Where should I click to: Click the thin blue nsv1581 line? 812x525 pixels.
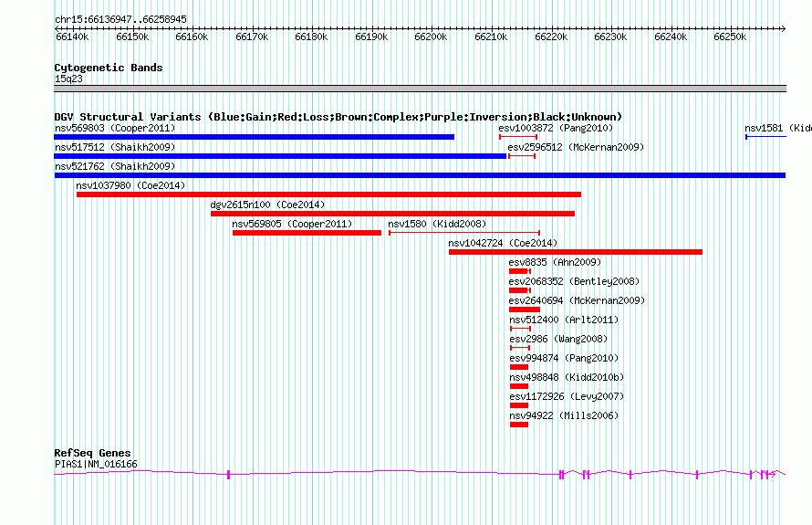(765, 137)
